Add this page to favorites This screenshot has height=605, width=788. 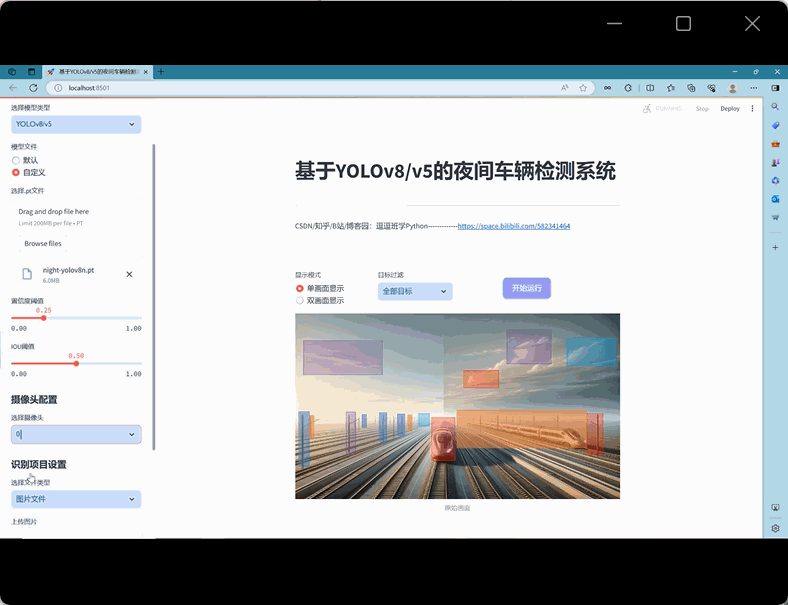583,88
